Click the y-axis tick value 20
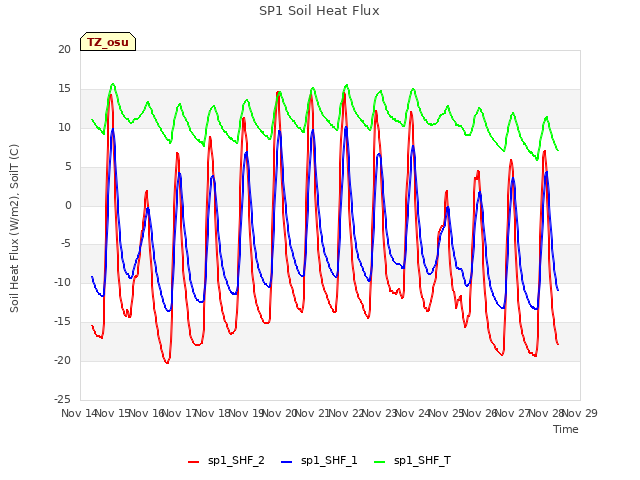 (x=64, y=49)
